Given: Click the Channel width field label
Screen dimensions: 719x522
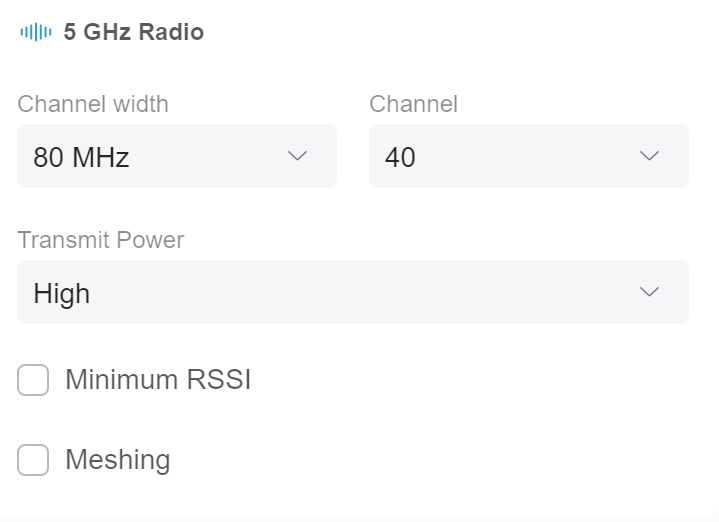Looking at the screenshot, I should coord(93,104).
